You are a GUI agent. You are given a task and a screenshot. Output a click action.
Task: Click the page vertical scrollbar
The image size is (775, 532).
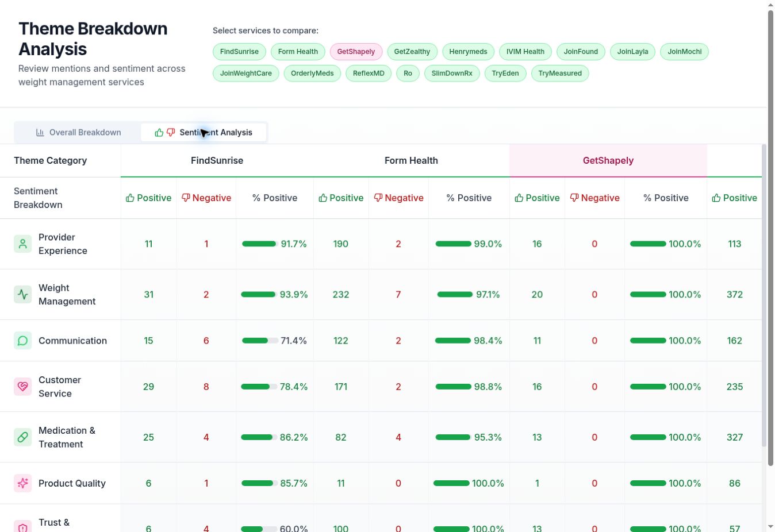click(x=770, y=237)
